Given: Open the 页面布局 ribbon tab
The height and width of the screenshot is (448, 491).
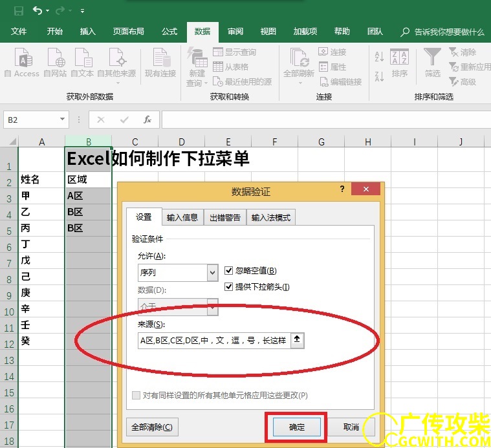Looking at the screenshot, I should coord(128,32).
